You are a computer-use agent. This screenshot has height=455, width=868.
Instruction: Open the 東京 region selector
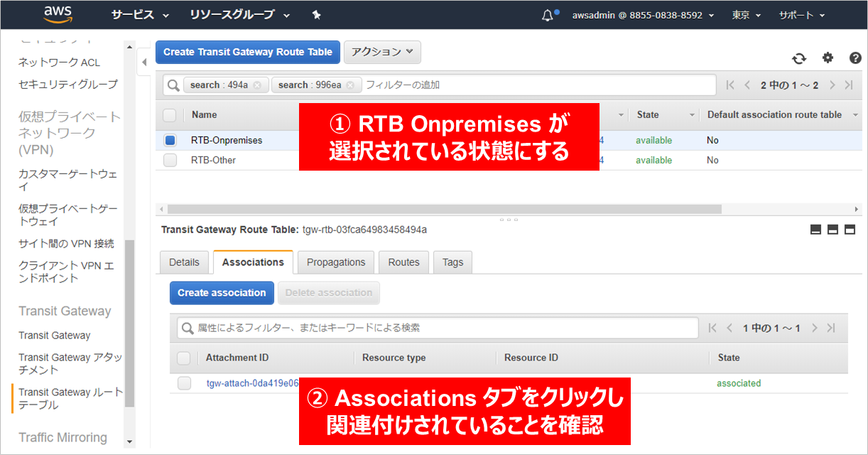[x=746, y=15]
